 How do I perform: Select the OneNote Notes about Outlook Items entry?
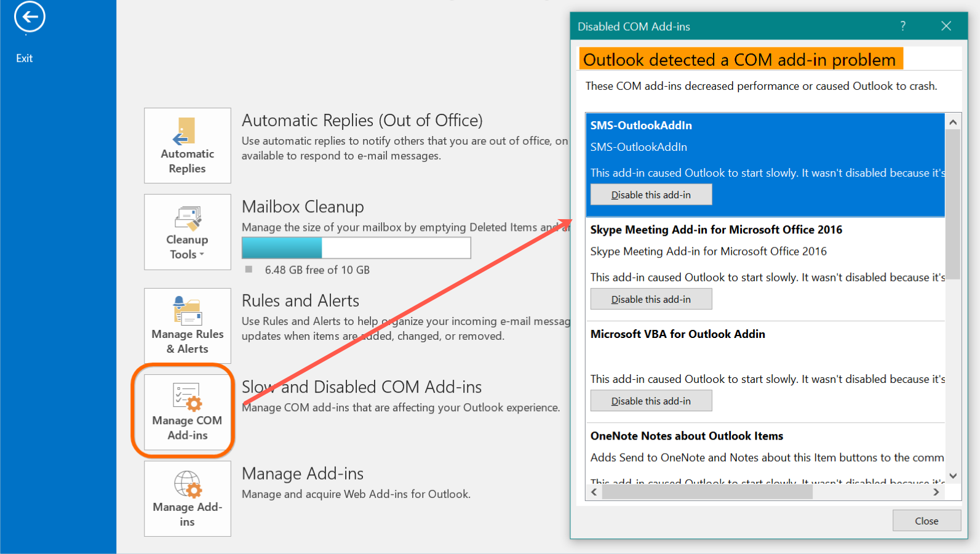(x=687, y=436)
